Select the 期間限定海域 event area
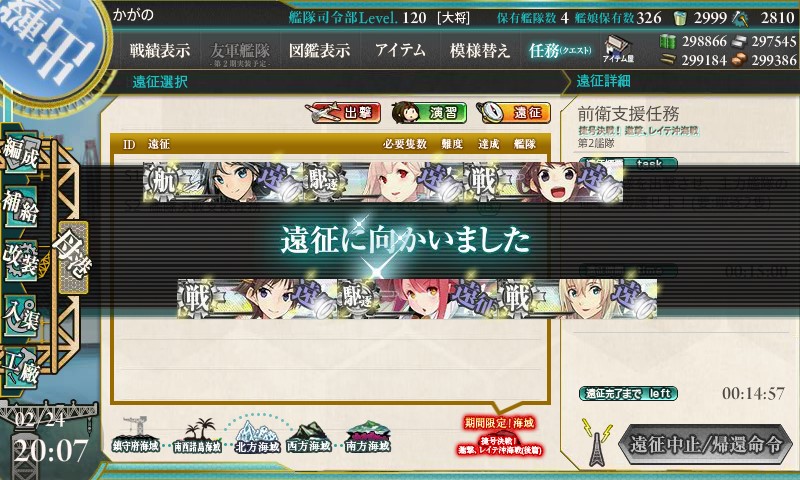Image resolution: width=800 pixels, height=480 pixels. (x=499, y=436)
